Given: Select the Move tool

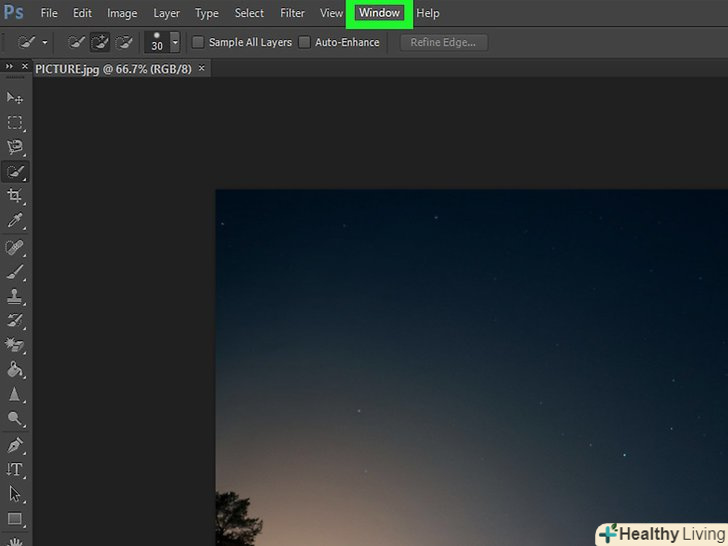Looking at the screenshot, I should 14,98.
